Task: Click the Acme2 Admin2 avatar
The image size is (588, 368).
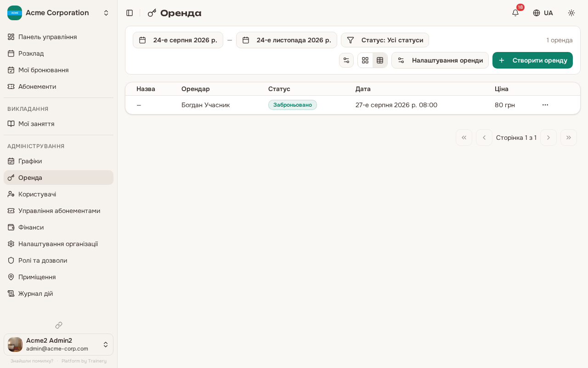Action: 15,345
